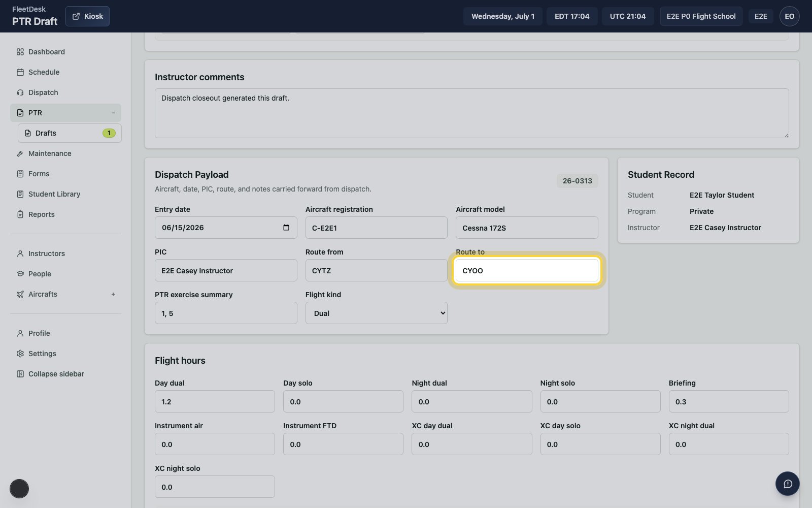
Task: Click the E2E Taylor Student name
Action: pos(722,195)
